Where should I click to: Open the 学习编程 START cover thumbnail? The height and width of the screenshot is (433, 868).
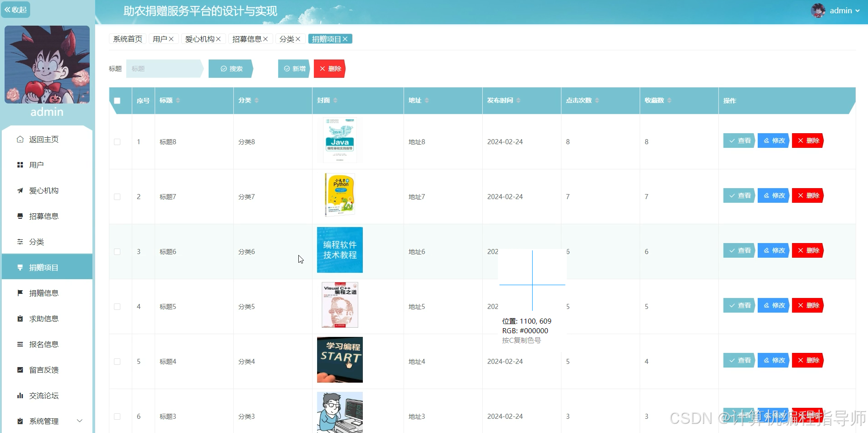340,360
